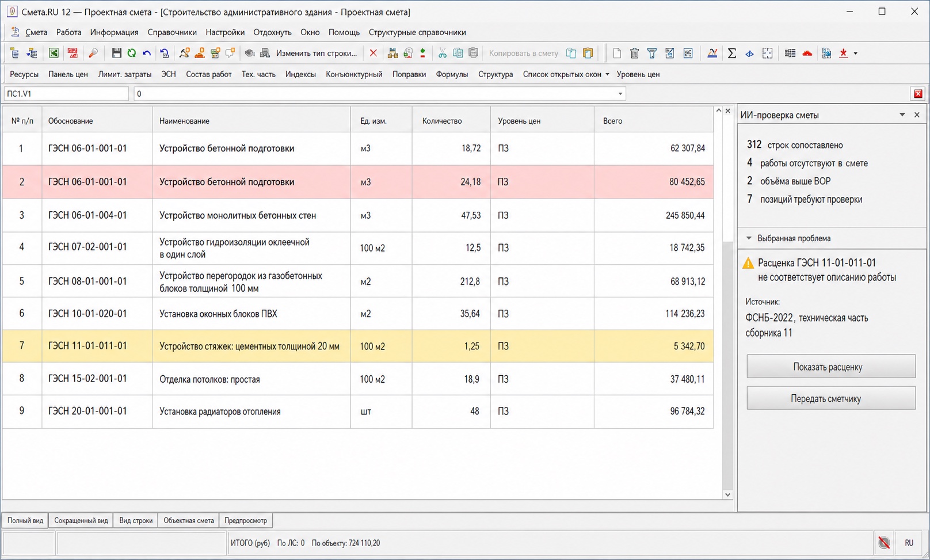Click the Лимит. затраты button

tap(125, 74)
